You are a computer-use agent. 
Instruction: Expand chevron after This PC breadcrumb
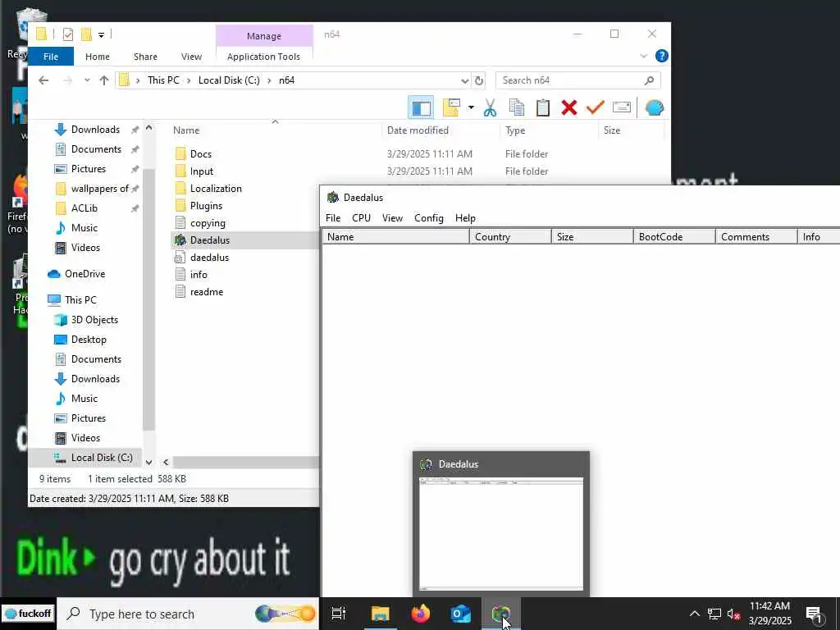[189, 80]
